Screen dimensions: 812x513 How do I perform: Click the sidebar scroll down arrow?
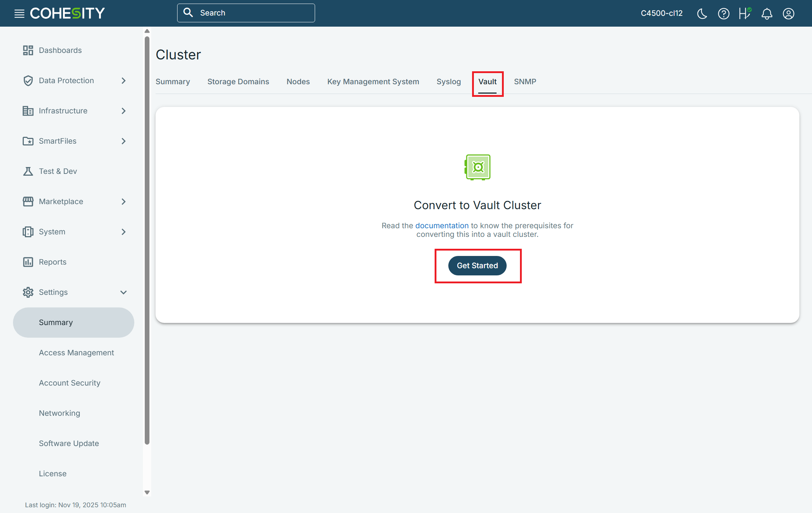[147, 492]
